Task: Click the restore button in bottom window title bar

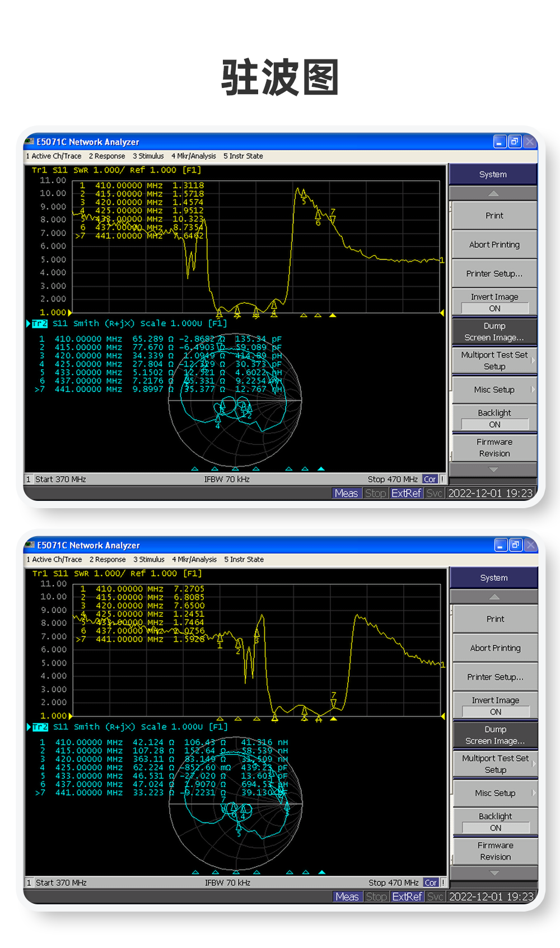Action: 515,545
